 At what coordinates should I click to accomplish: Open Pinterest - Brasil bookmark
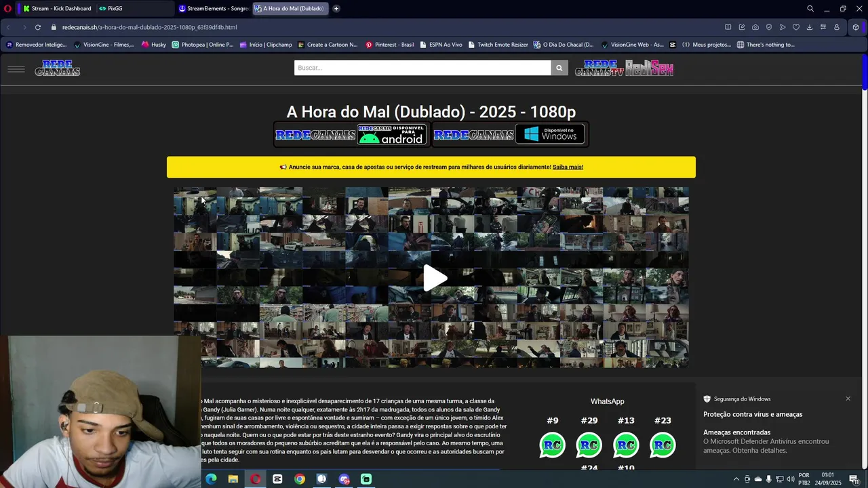[390, 45]
